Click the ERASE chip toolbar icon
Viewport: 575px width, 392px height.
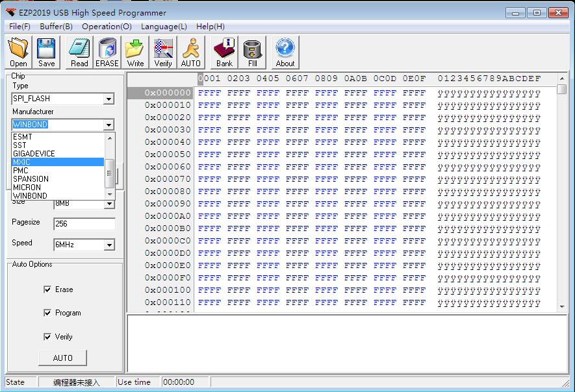(x=107, y=52)
